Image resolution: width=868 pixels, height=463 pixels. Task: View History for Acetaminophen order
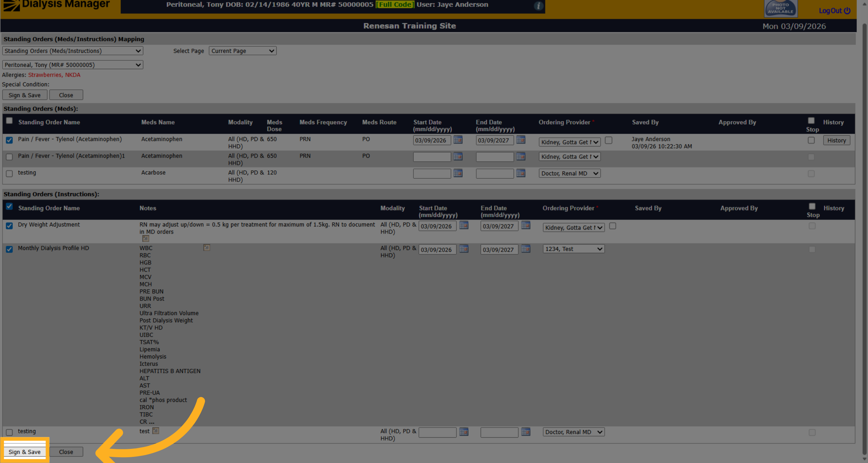(837, 140)
